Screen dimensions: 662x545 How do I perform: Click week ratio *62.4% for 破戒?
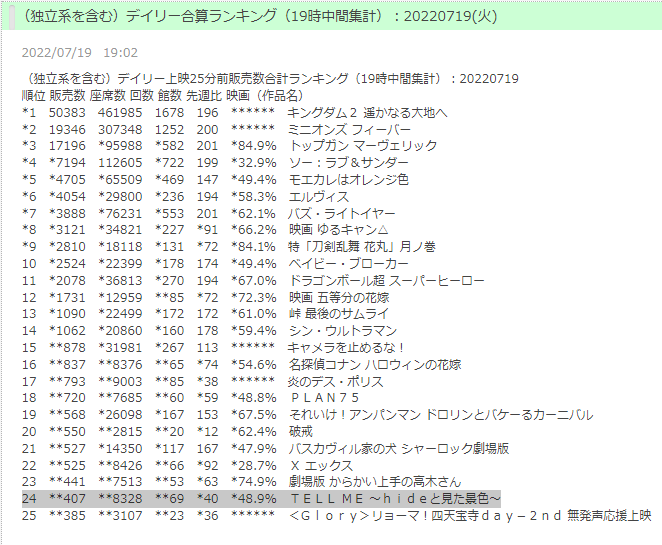[x=253, y=431]
